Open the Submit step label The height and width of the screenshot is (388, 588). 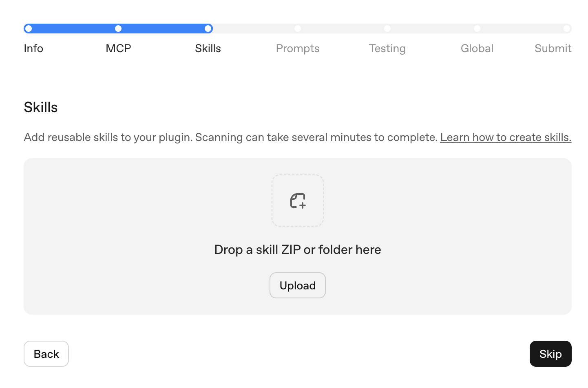553,48
